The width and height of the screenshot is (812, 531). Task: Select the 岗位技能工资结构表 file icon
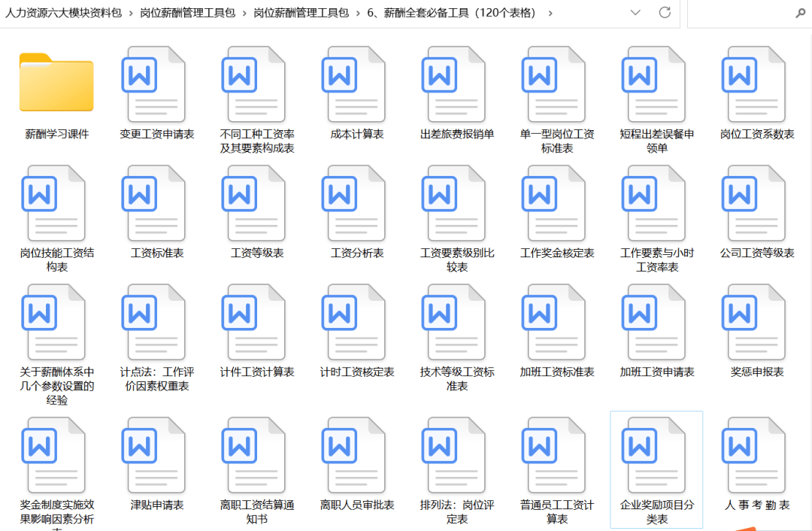(53, 203)
